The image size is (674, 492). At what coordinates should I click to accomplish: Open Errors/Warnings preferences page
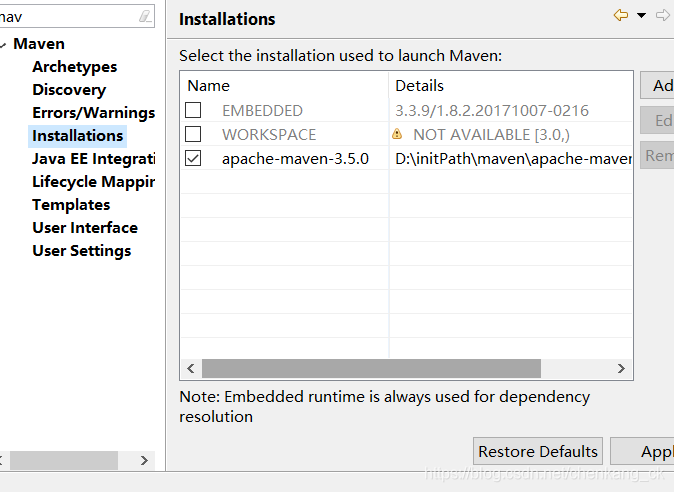tap(94, 113)
